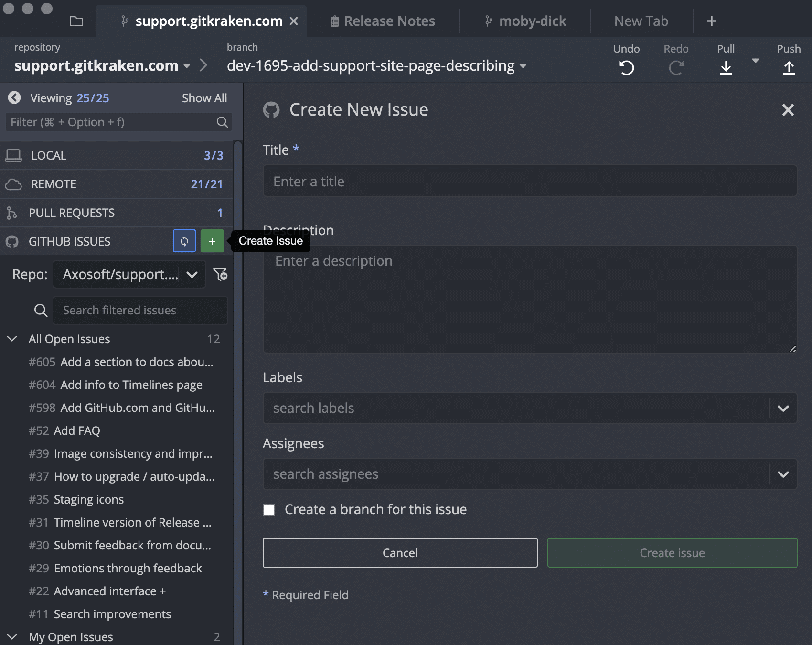Close the Create New Issue panel
This screenshot has width=812, height=645.
[788, 110]
